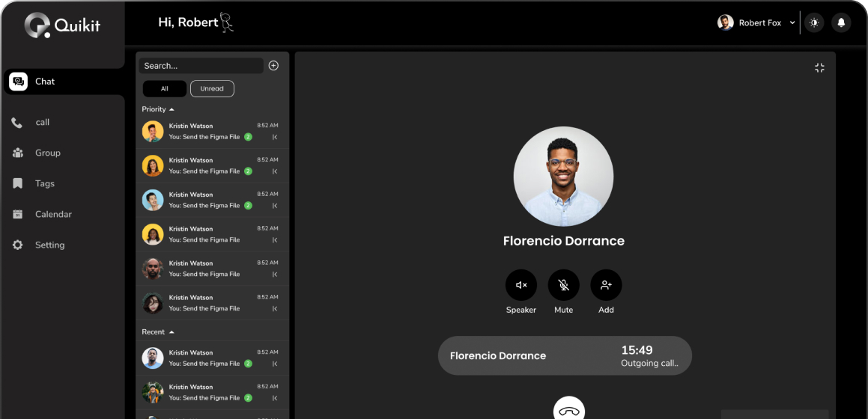Click the Florencio Dorrance name under photo

coord(563,241)
